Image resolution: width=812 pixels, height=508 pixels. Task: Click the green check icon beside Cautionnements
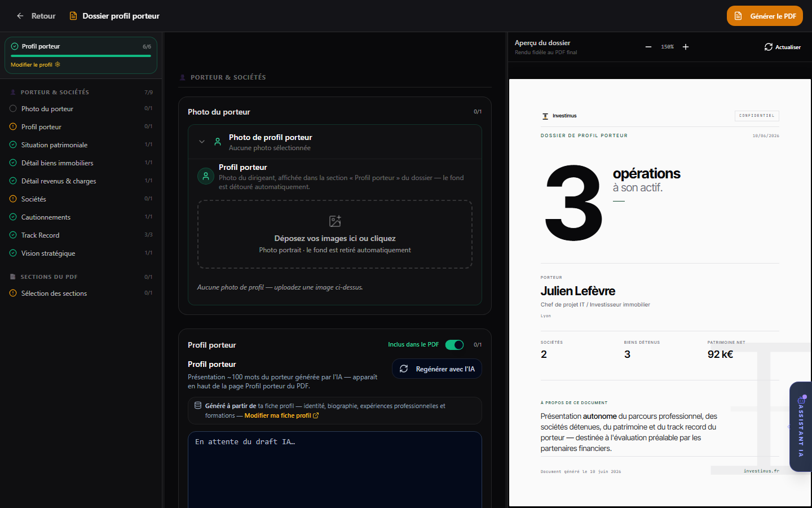(13, 217)
